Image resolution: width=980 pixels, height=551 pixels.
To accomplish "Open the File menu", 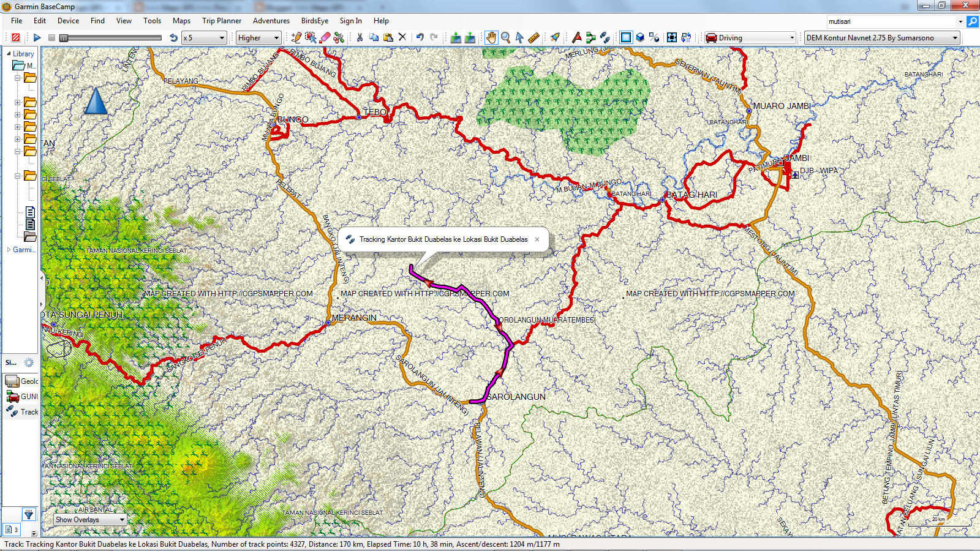I will click(x=17, y=21).
